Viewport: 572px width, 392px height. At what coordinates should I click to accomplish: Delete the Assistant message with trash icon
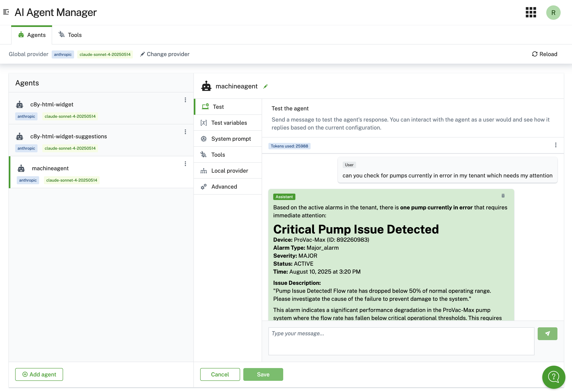503,196
